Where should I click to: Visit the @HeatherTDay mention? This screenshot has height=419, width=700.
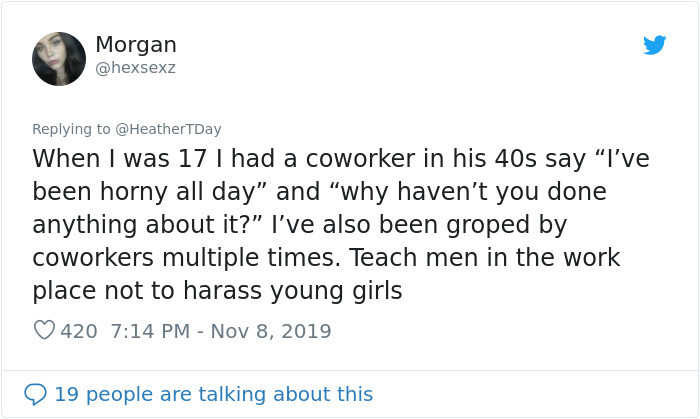[168, 129]
